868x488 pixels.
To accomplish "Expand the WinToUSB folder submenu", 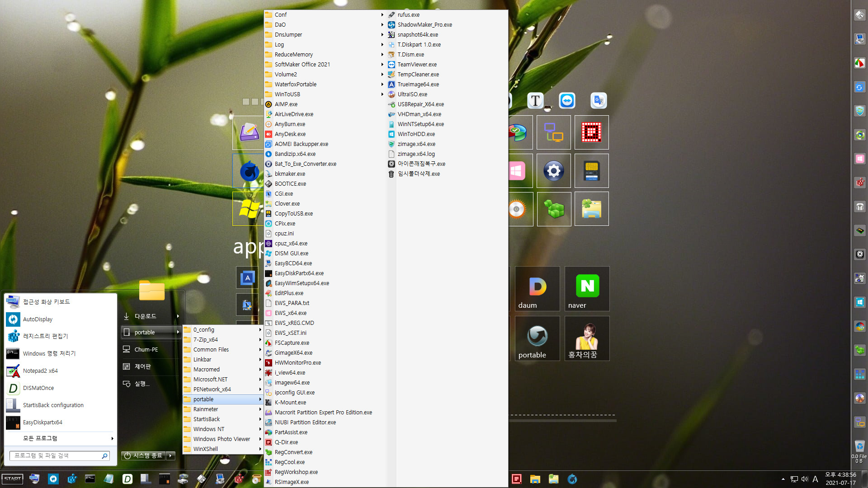I will pyautogui.click(x=325, y=94).
